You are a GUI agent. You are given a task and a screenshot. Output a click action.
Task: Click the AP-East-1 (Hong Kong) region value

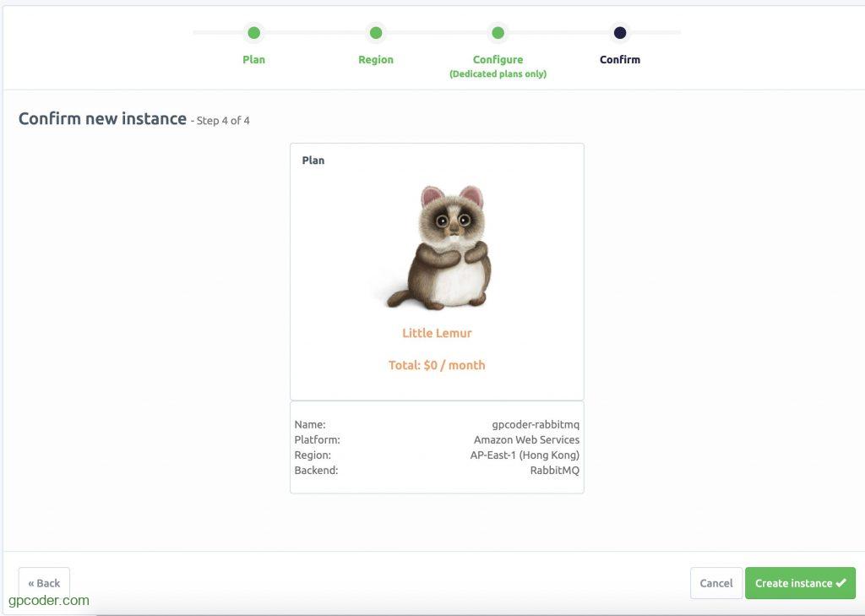point(525,455)
